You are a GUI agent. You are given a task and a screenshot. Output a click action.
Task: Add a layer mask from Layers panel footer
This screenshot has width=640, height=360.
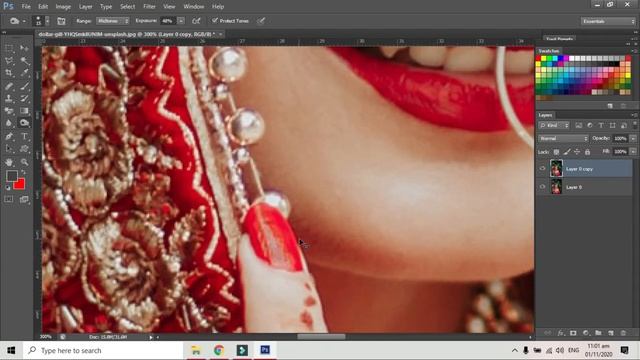coord(573,333)
